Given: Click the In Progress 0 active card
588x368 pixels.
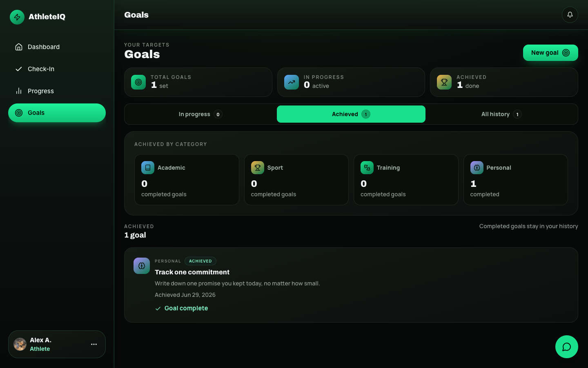Looking at the screenshot, I should tap(351, 82).
